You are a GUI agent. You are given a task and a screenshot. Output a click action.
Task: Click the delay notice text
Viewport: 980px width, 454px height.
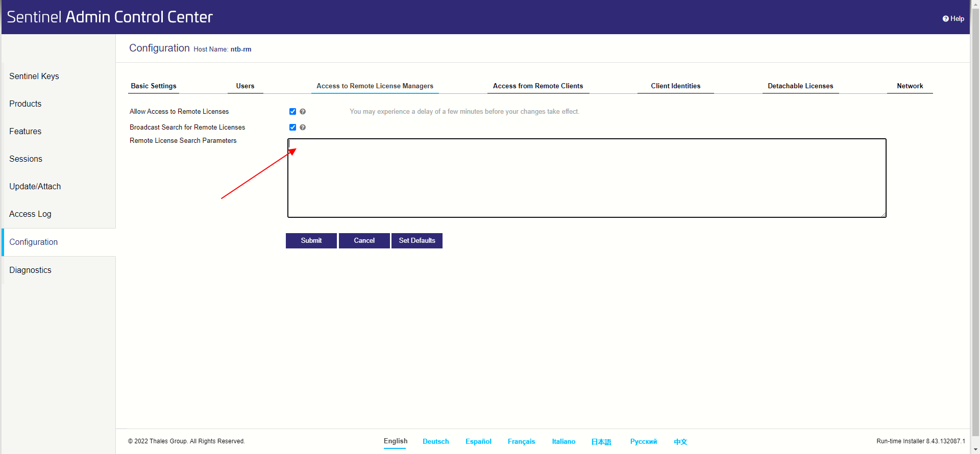(464, 112)
